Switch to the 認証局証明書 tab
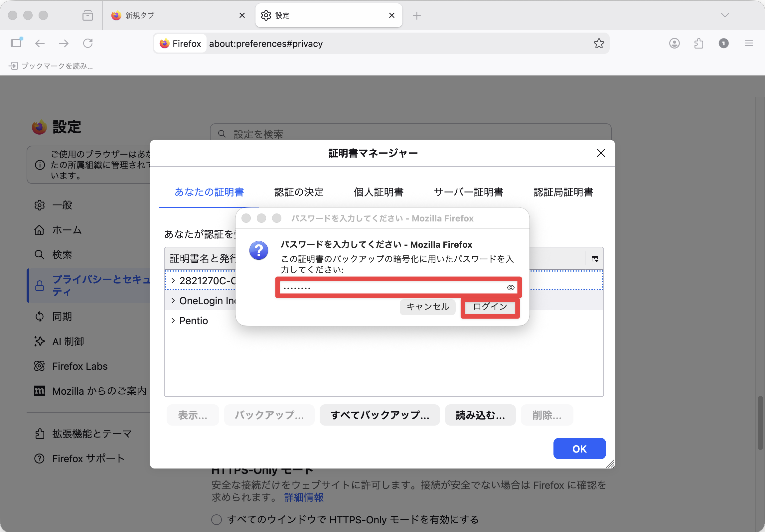 [563, 192]
